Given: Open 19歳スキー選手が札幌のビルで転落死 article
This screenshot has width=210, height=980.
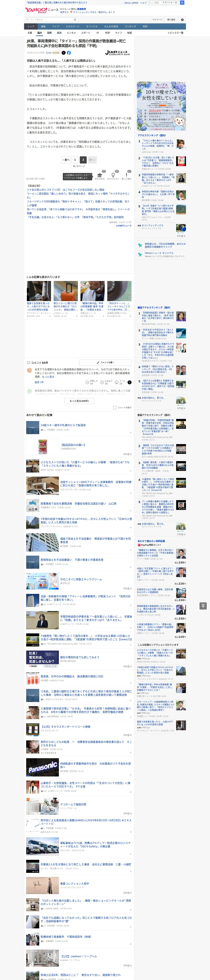Looking at the screenshot, I should [63, 425].
